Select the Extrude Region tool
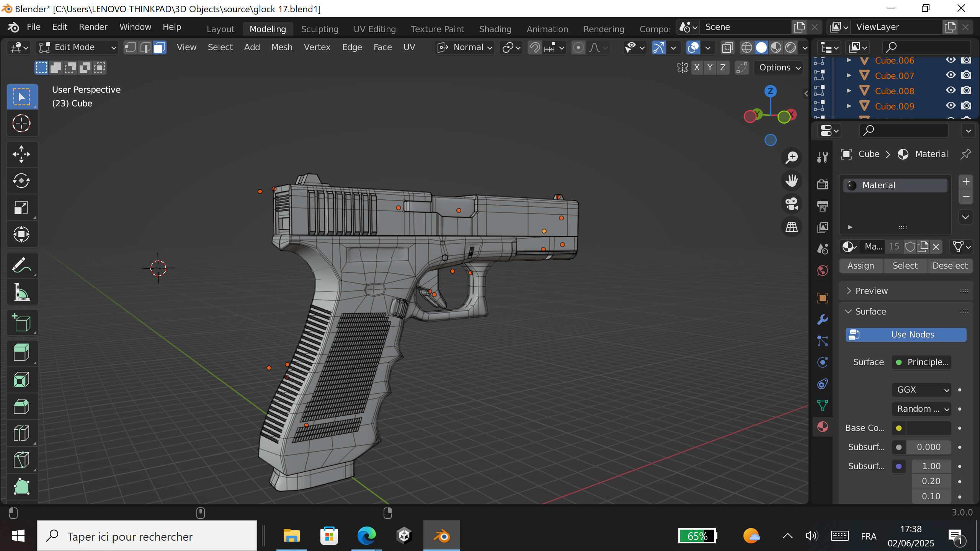This screenshot has width=980, height=551. point(22,353)
